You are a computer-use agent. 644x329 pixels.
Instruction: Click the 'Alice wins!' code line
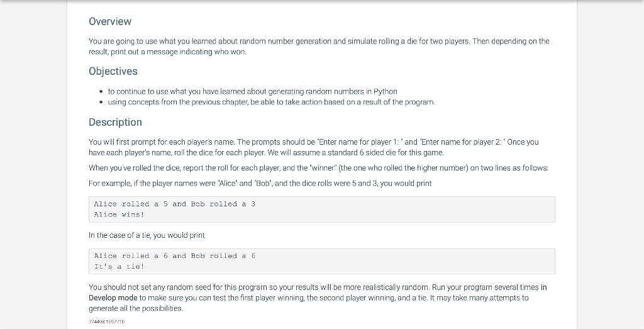[x=119, y=215]
